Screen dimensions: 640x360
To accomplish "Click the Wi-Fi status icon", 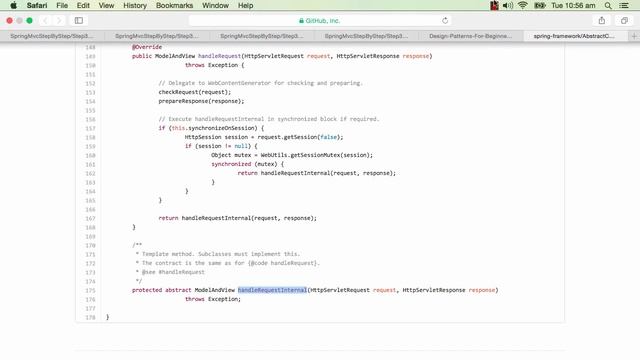I will (522, 6).
